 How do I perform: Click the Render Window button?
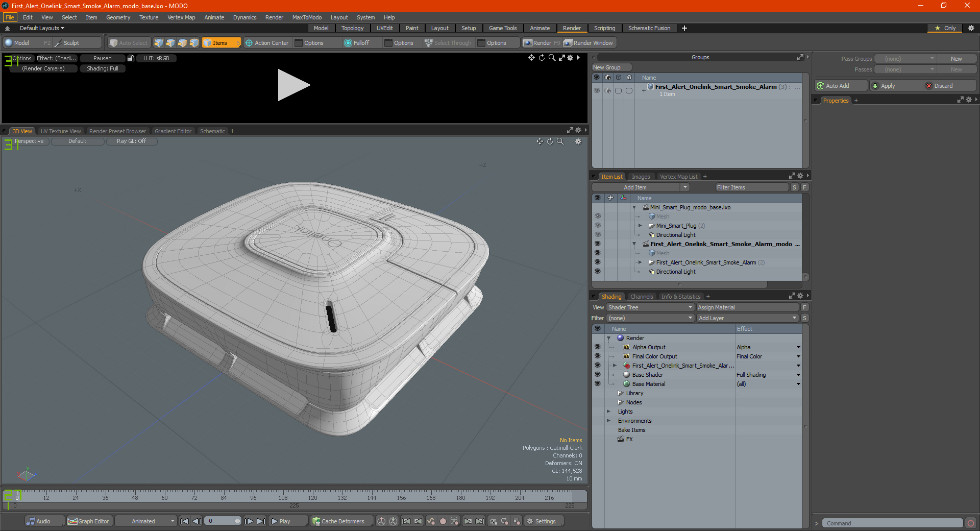[589, 43]
